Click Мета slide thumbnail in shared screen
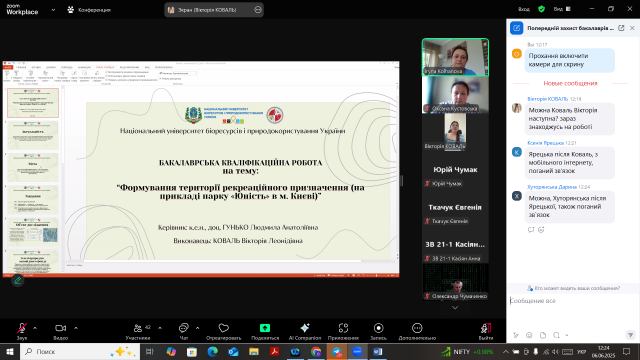This screenshot has height=360, width=640. click(33, 167)
